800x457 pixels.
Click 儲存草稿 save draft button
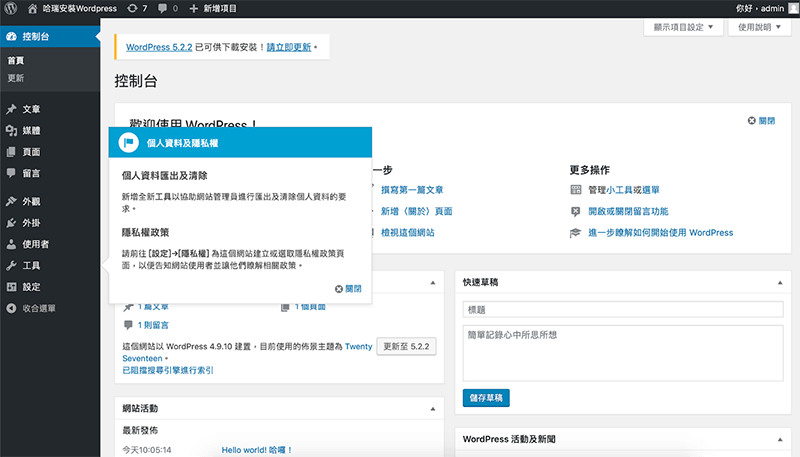tap(486, 398)
